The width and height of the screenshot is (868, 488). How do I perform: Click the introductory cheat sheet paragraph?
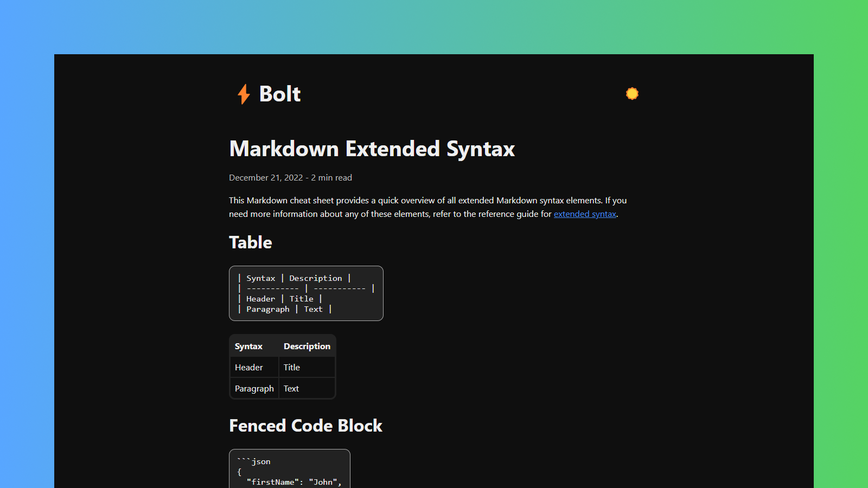(427, 207)
